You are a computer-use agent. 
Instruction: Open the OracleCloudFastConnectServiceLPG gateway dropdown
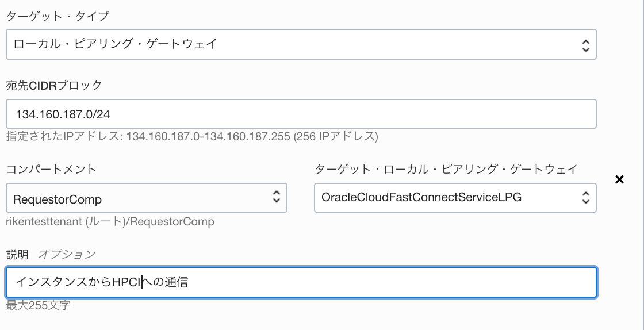[455, 198]
